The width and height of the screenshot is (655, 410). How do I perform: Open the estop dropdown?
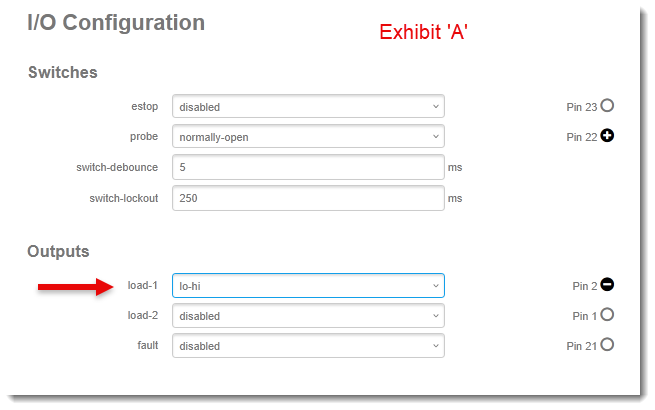(308, 107)
